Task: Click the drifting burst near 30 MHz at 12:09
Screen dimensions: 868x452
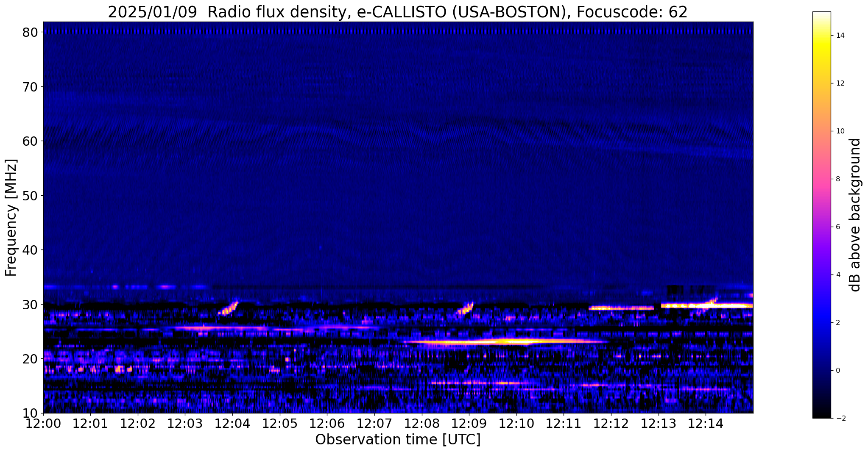Action: (465, 308)
